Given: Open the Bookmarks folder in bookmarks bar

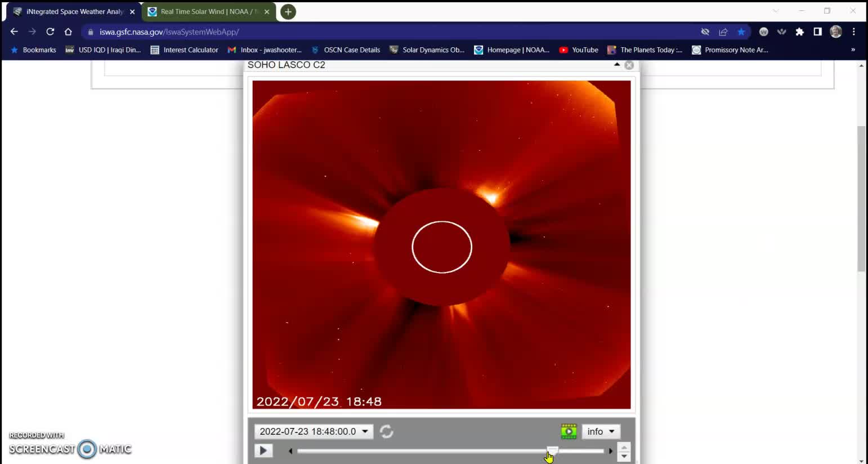Looking at the screenshot, I should pyautogui.click(x=33, y=50).
